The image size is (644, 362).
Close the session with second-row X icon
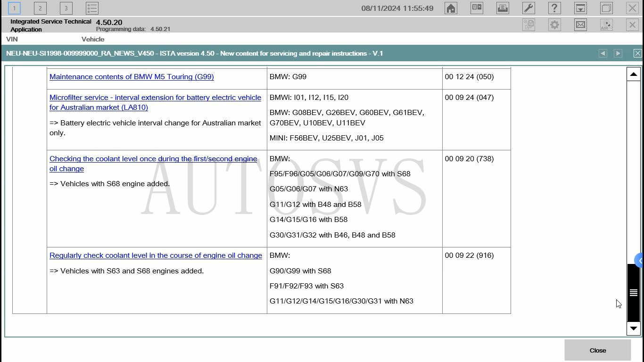point(632,25)
